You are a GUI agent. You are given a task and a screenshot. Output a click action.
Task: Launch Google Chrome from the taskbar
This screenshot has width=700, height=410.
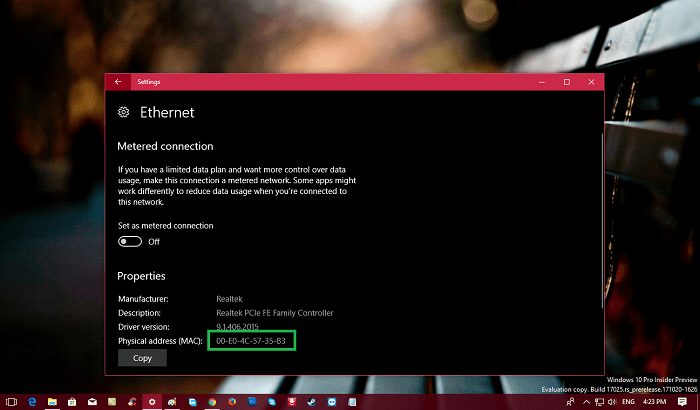(x=212, y=402)
